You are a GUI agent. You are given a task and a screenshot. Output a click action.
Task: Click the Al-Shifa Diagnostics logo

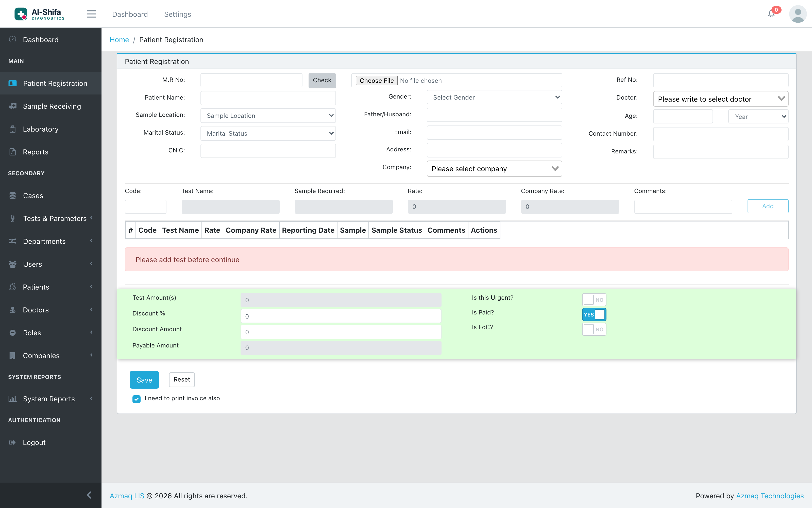(39, 14)
